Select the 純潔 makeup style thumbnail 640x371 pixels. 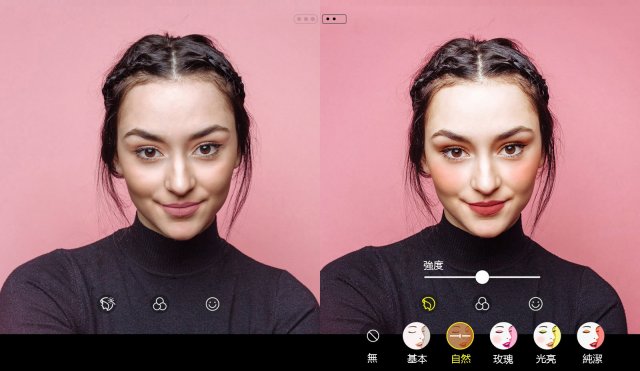tap(591, 335)
